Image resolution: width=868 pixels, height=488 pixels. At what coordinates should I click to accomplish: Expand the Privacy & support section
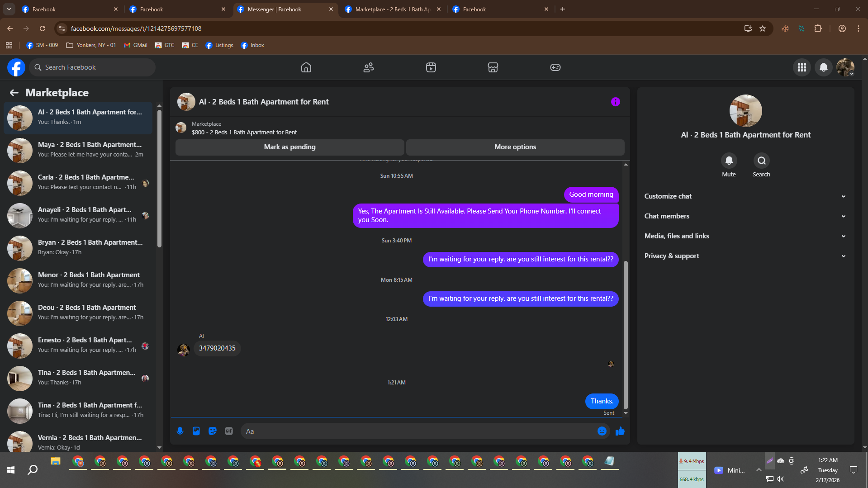click(745, 256)
